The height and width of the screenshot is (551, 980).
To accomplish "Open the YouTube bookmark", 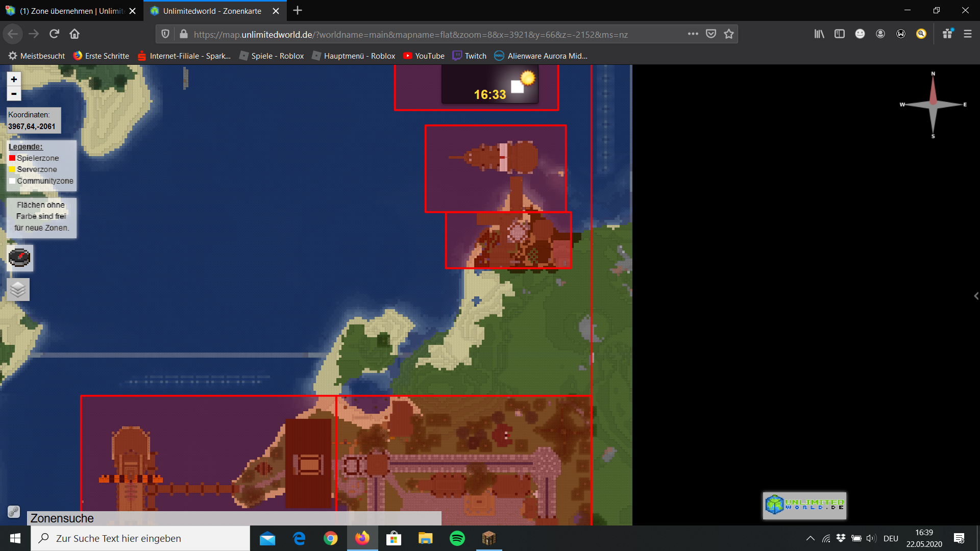I will pyautogui.click(x=424, y=56).
